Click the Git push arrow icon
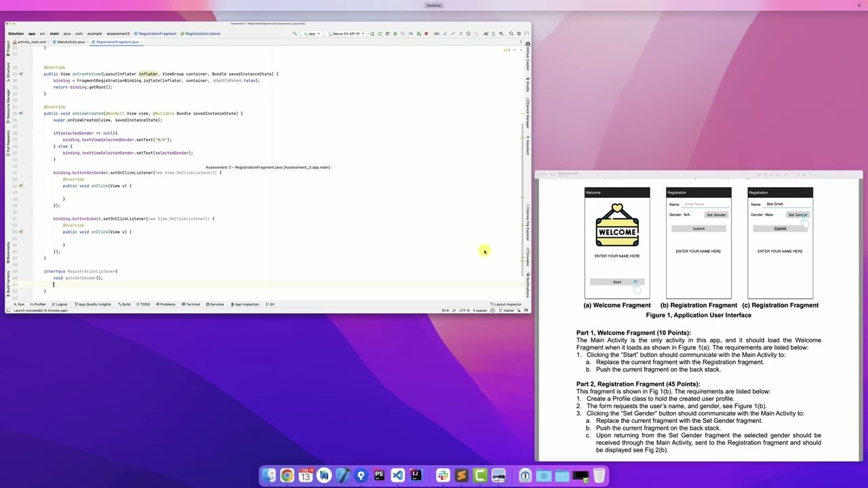 [x=460, y=33]
